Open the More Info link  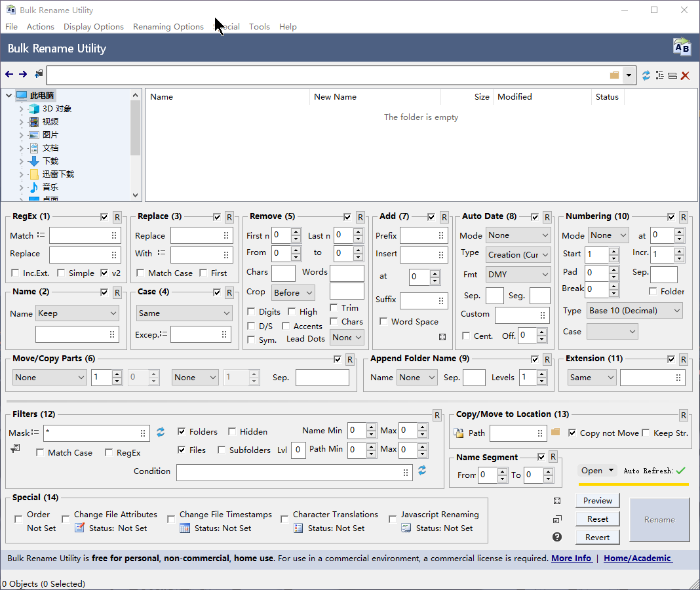click(571, 559)
